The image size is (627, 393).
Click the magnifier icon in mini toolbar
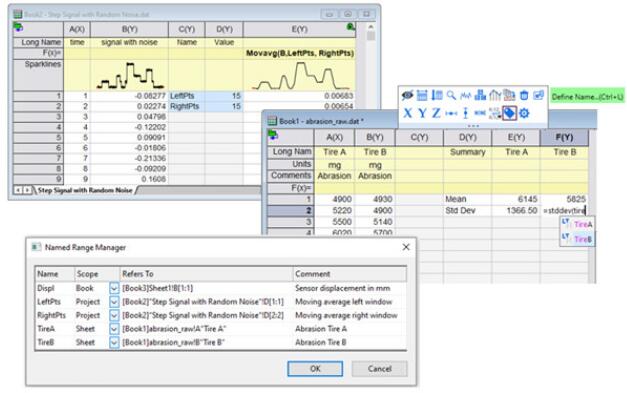[451, 95]
